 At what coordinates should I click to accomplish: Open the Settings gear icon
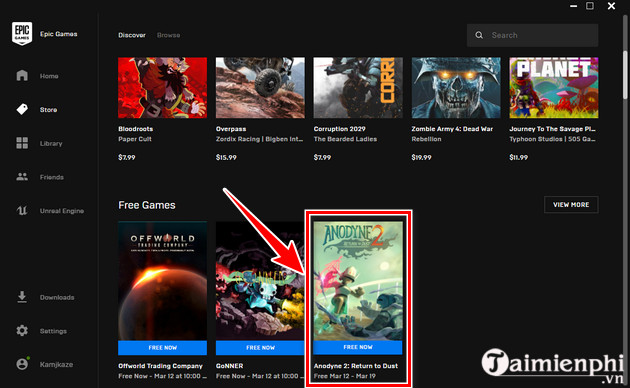coord(22,331)
